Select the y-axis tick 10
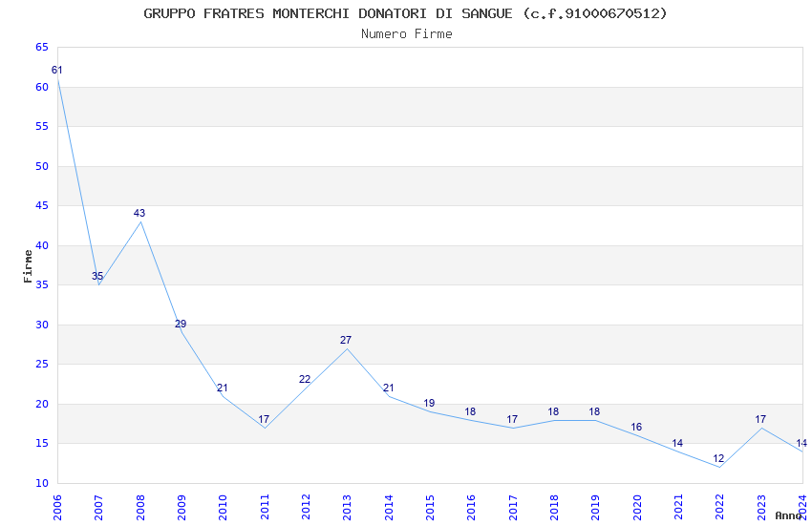Image resolution: width=812 pixels, height=525 pixels. (42, 483)
